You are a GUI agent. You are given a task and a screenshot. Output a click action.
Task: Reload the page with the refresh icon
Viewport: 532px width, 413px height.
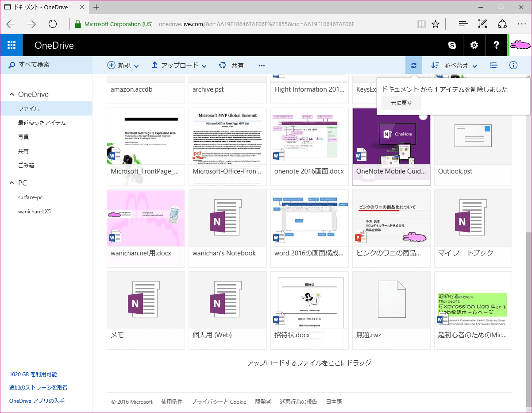click(x=53, y=24)
